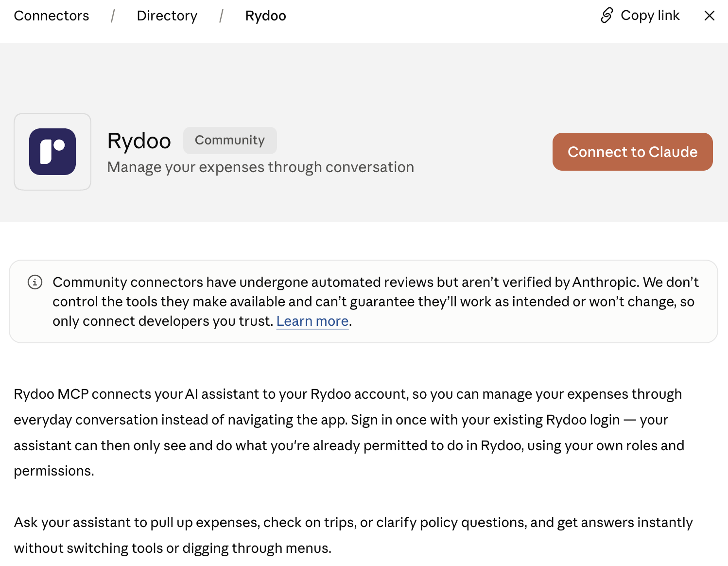728x566 pixels.
Task: Click the Community connectors warning text
Action: click(x=376, y=301)
